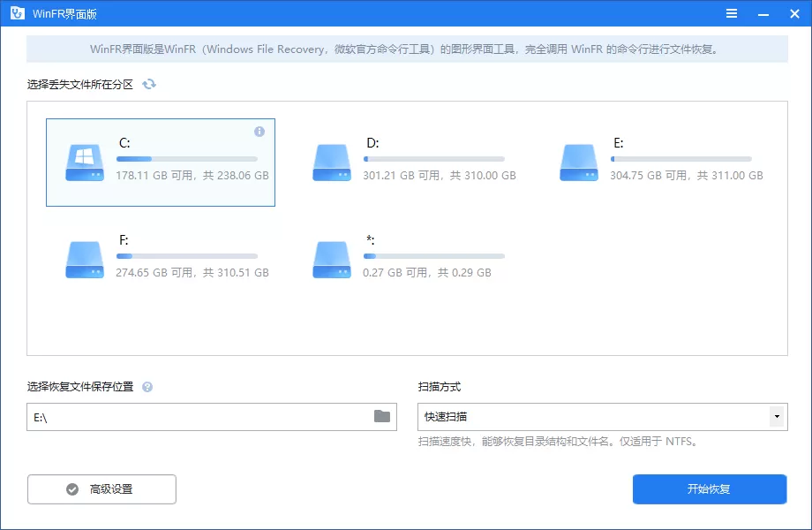Click '304.75 GB 可用, 共 311.00 GB' text

686,176
